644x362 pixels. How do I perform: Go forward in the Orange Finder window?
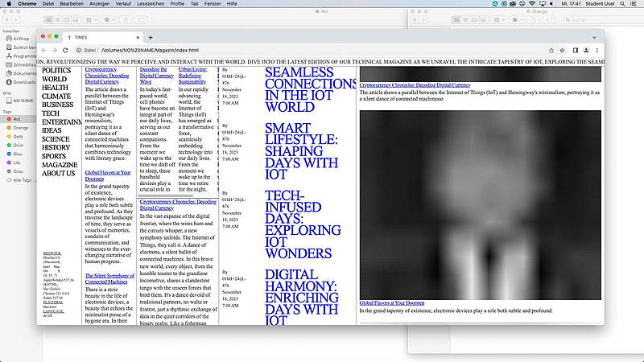pos(423,19)
